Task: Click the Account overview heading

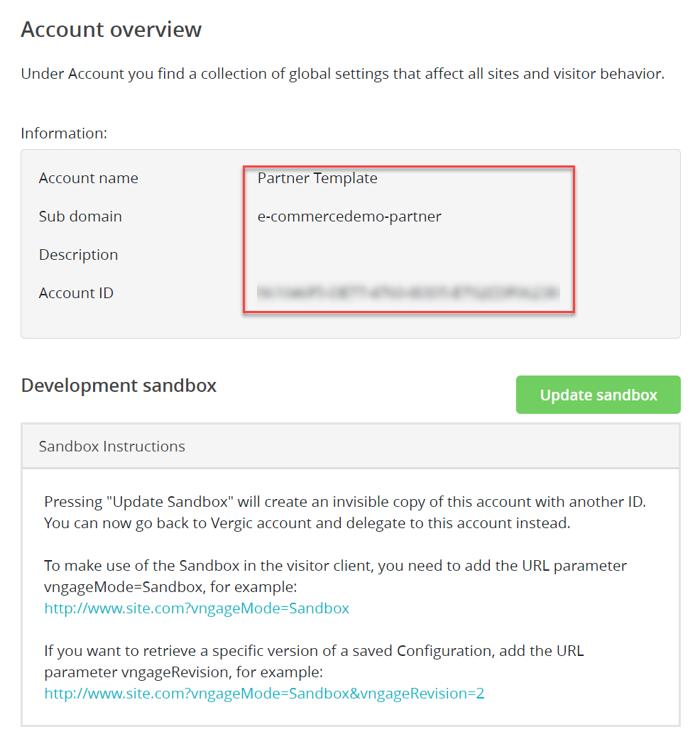Action: tap(111, 30)
